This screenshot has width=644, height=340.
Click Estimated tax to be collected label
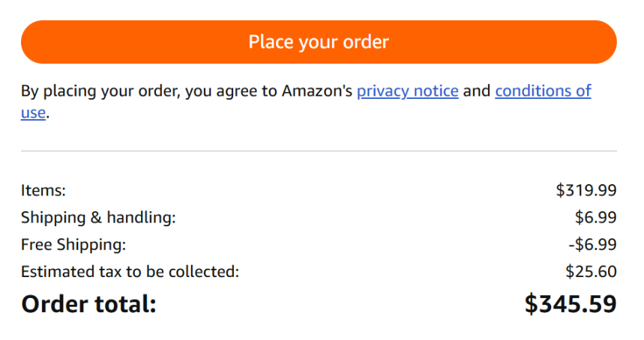click(x=130, y=272)
